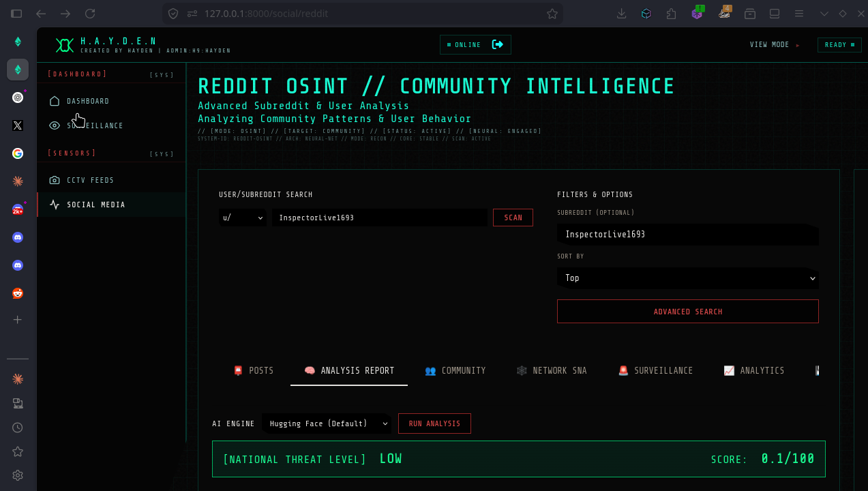Image resolution: width=868 pixels, height=491 pixels.
Task: Toggle the VIEW MODE control
Action: tap(775, 45)
